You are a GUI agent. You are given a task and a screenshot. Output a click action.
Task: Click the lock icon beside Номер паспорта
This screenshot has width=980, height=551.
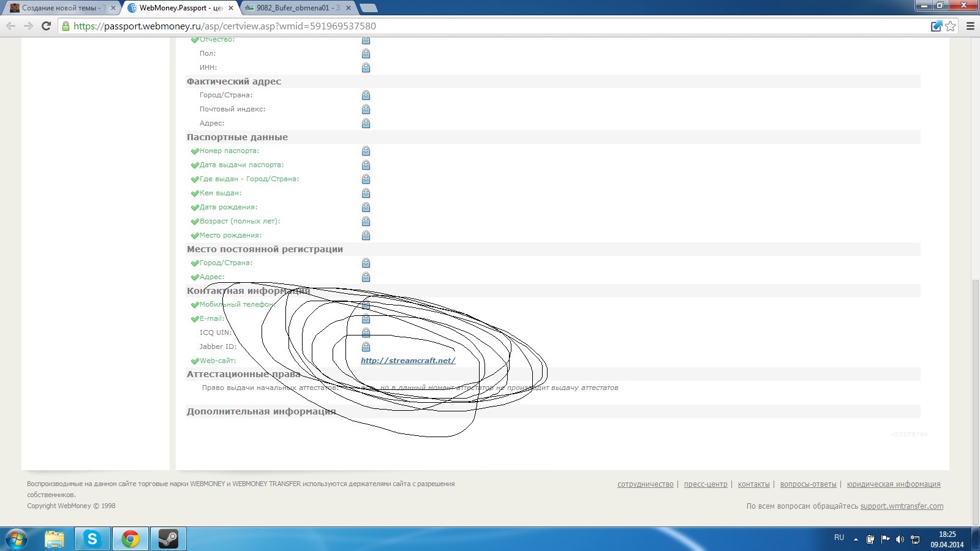click(366, 151)
